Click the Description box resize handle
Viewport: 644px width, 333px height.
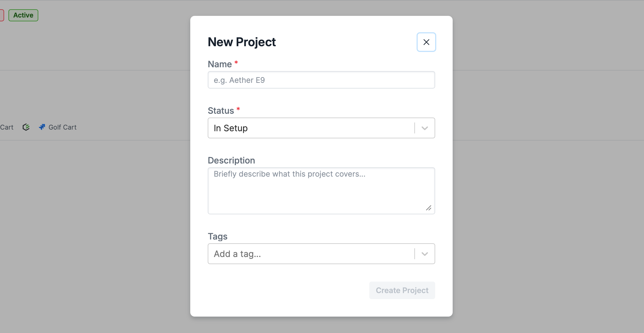point(428,208)
